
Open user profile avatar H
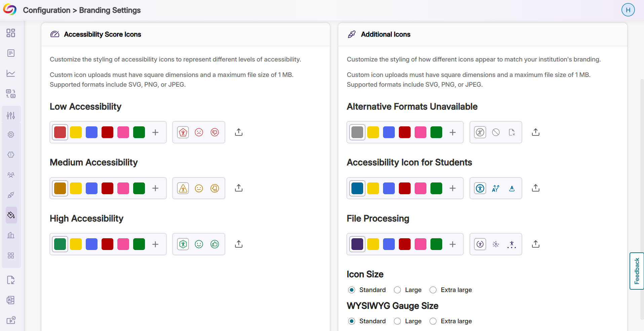(x=628, y=10)
